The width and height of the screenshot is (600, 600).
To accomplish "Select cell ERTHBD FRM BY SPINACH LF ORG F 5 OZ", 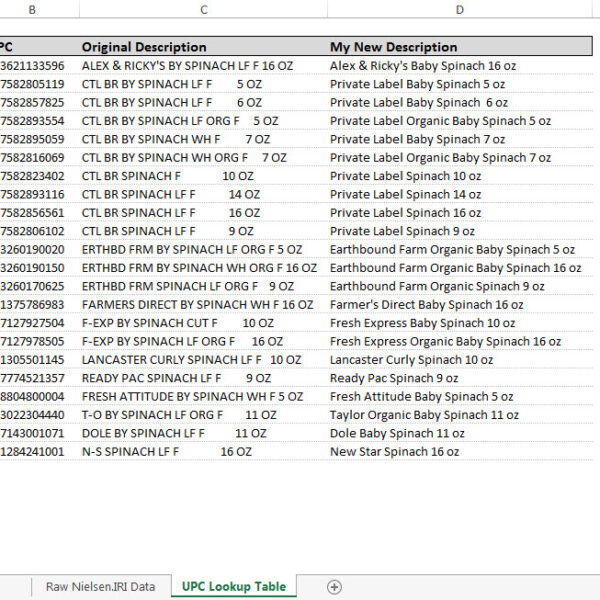I will [204, 249].
